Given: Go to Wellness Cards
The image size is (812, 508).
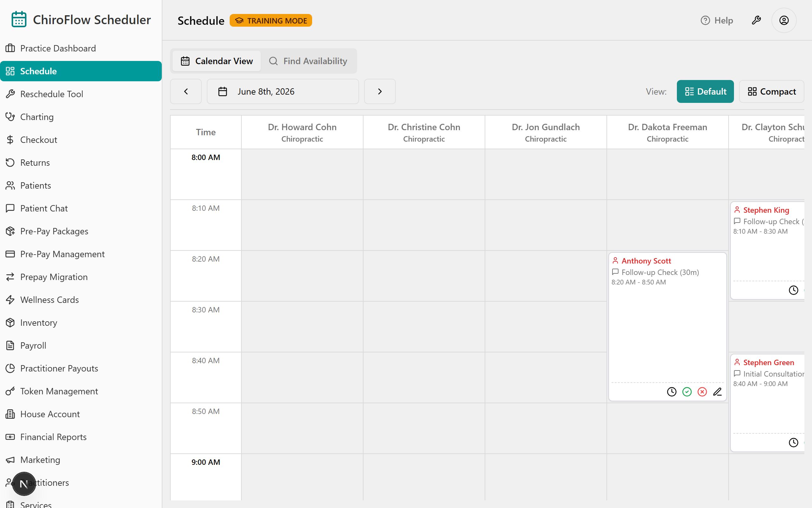Looking at the screenshot, I should [x=81, y=300].
